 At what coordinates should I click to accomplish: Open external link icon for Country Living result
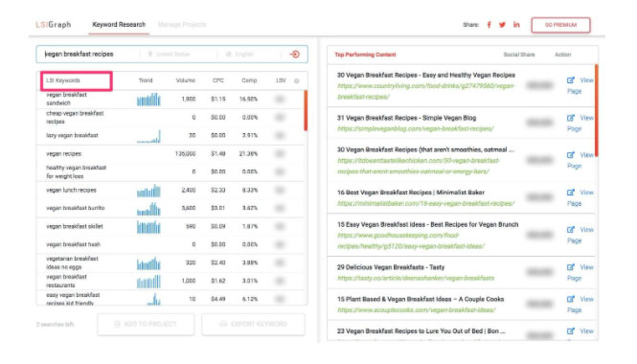(571, 80)
